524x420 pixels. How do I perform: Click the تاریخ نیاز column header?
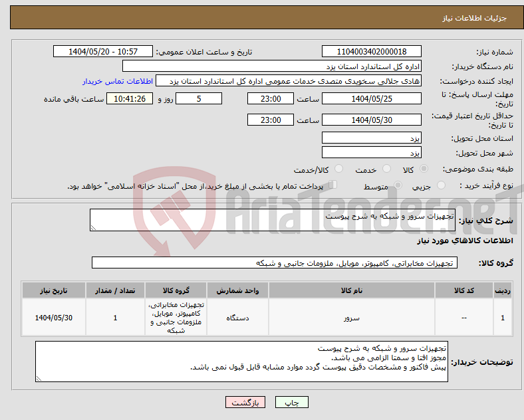[54, 290]
